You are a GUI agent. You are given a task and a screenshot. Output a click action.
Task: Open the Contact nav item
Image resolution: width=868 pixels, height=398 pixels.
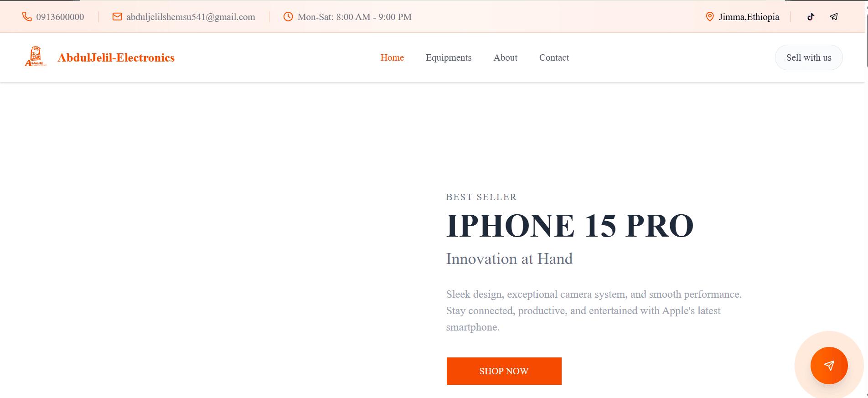coord(554,57)
